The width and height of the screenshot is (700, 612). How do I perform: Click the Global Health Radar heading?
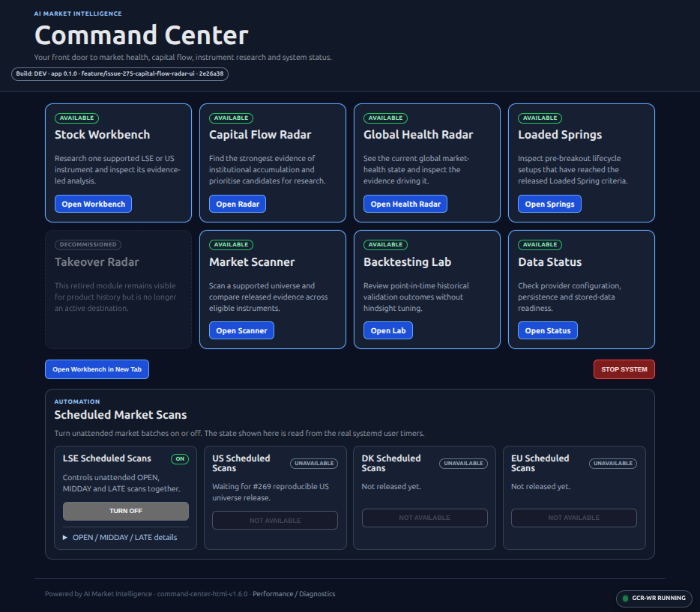[418, 135]
